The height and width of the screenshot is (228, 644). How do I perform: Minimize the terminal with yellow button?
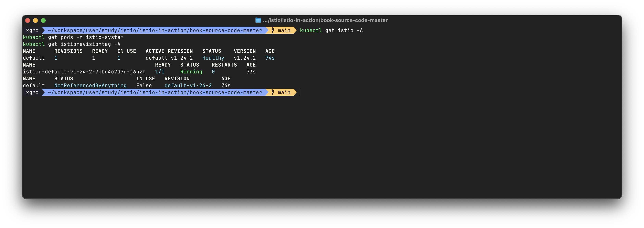click(35, 20)
